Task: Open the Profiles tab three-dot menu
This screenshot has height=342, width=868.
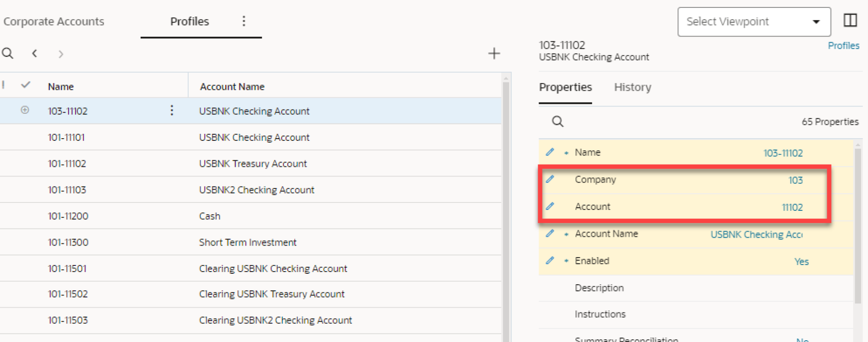Action: [244, 21]
